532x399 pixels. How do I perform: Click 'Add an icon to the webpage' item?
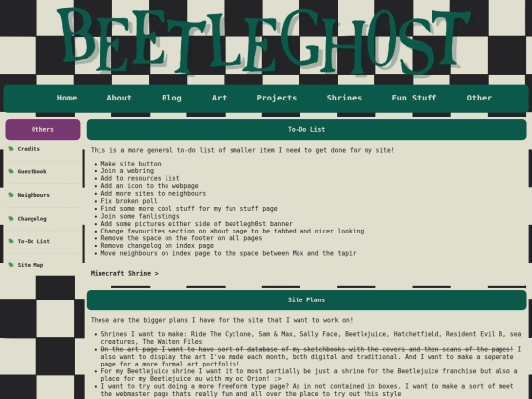(x=150, y=186)
